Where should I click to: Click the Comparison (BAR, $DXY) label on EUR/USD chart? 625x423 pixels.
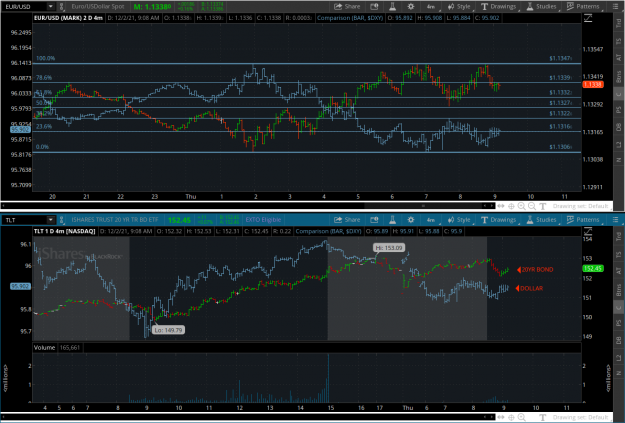click(x=350, y=18)
